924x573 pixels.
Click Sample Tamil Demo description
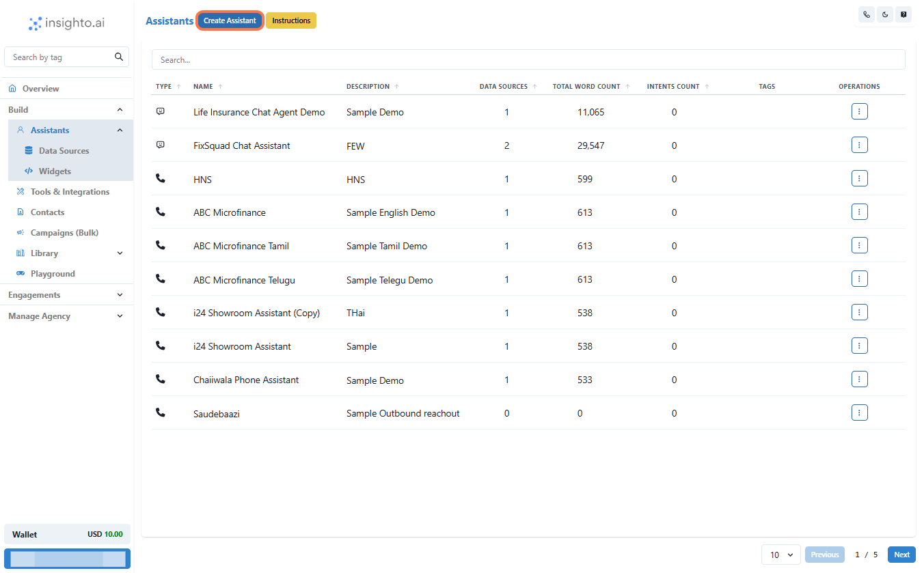pos(387,246)
